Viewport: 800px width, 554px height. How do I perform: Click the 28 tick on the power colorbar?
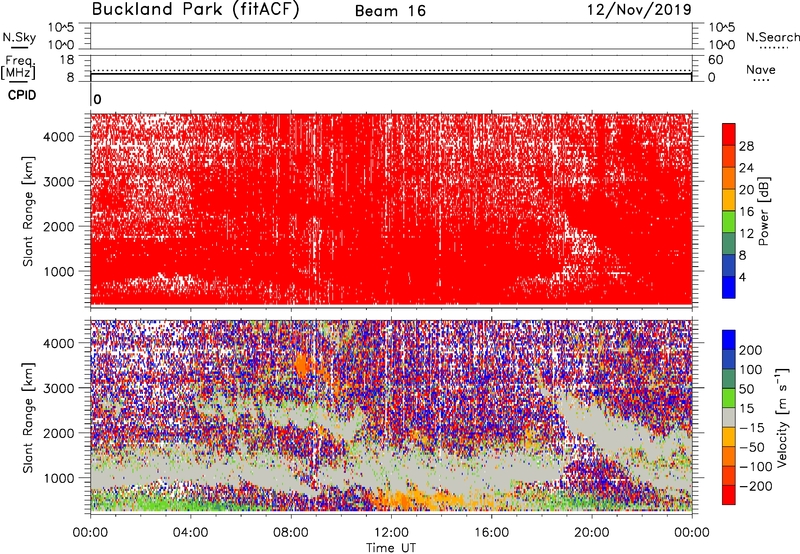click(746, 146)
